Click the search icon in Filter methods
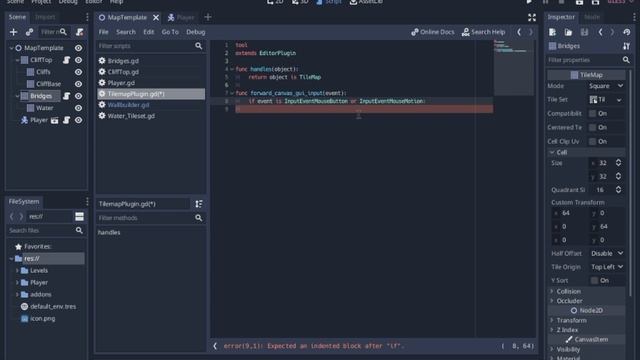This screenshot has width=640, height=360. click(x=199, y=218)
